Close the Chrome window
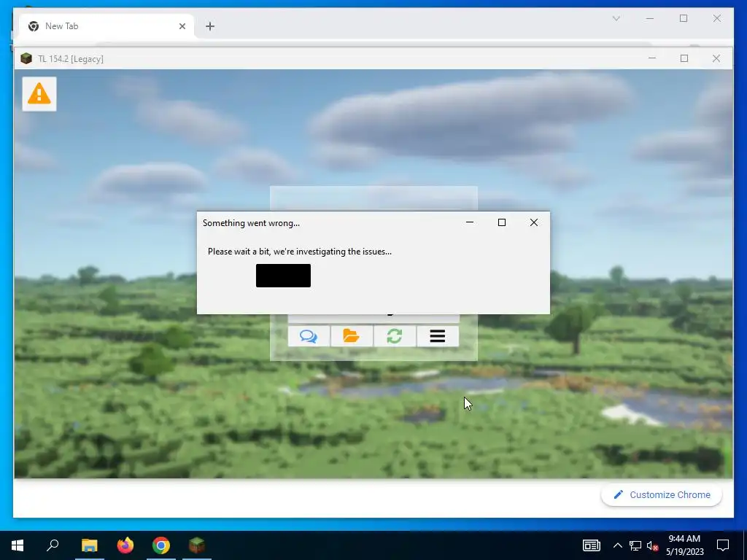Viewport: 747px width, 560px height. point(717,18)
